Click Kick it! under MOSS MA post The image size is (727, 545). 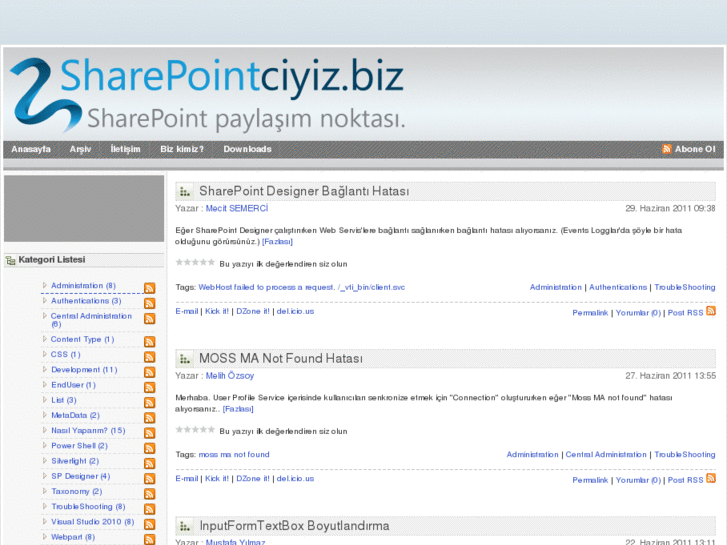pyautogui.click(x=217, y=478)
